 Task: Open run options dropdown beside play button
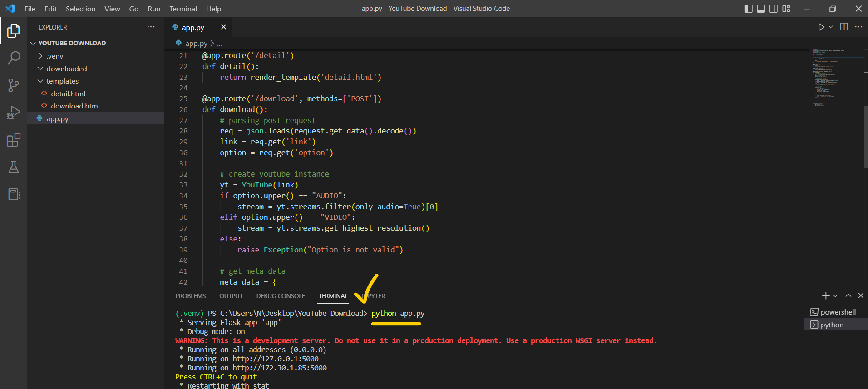(x=831, y=27)
